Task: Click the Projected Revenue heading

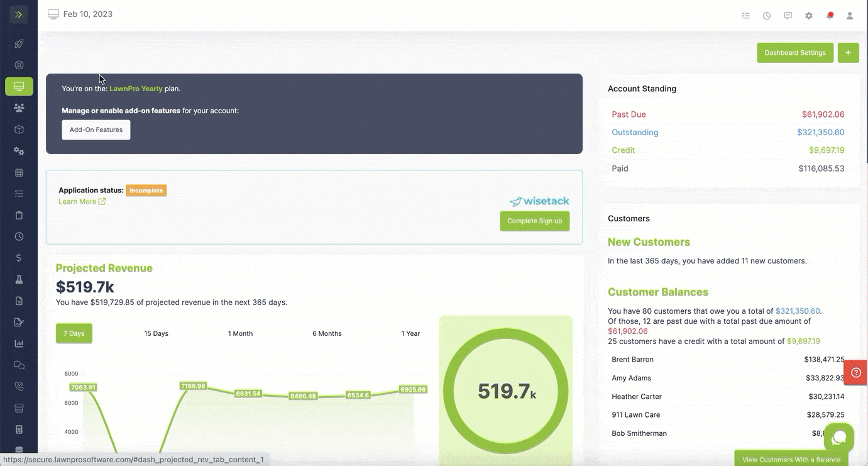Action: tap(104, 268)
